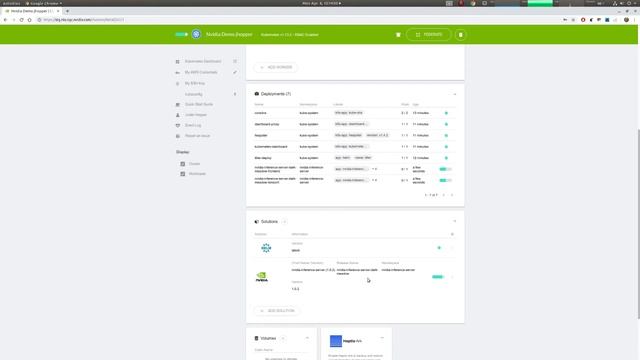This screenshot has width=640, height=360.
Task: Click the Add Worker button
Action: pos(276,67)
